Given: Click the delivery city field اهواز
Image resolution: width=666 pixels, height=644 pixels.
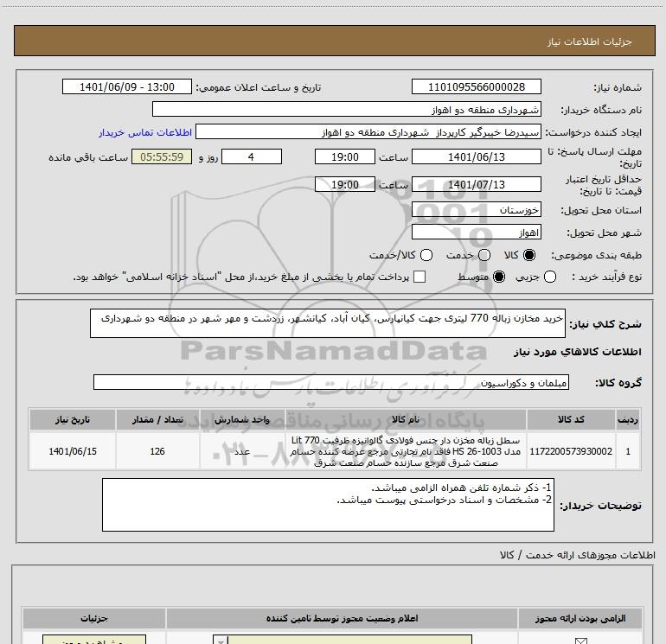Looking at the screenshot, I should coord(476,233).
